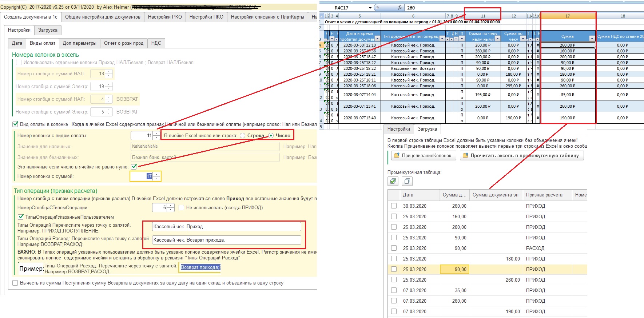This screenshot has height=318, width=644.
Task: Click the Типы Операций Приход text field
Action: click(226, 227)
